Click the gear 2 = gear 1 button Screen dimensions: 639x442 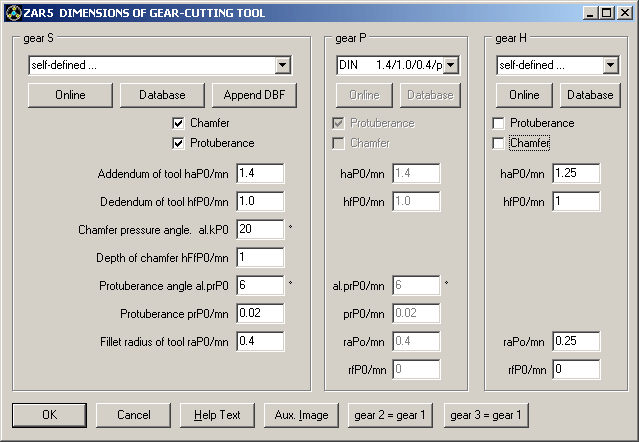[391, 415]
